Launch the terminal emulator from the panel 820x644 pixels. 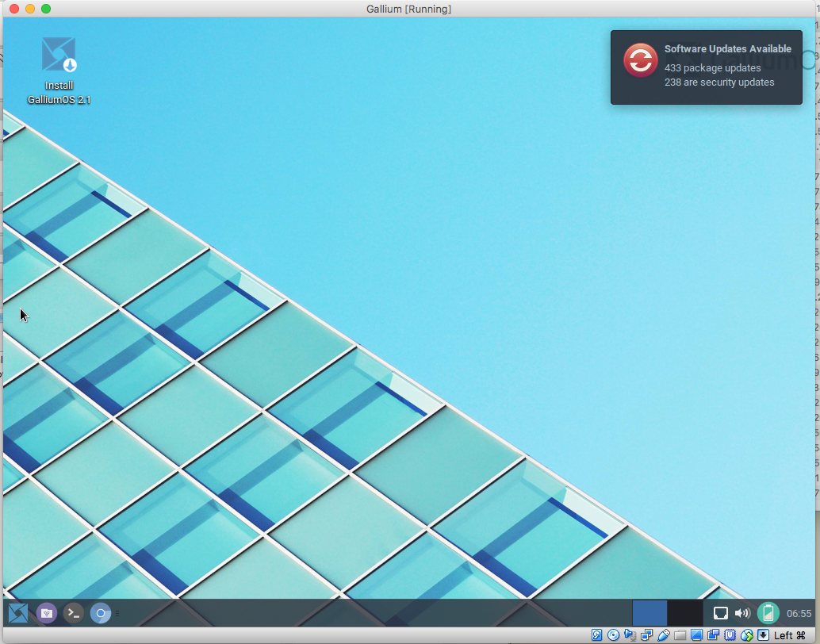click(x=74, y=613)
